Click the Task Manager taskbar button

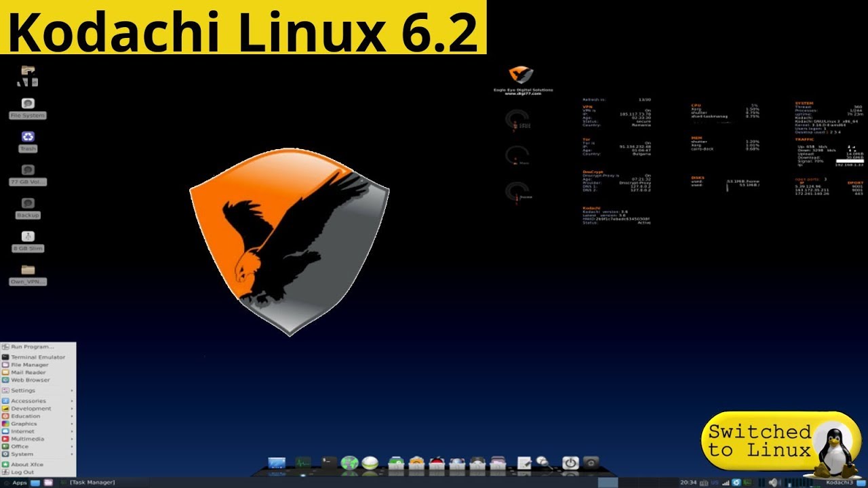coord(88,483)
